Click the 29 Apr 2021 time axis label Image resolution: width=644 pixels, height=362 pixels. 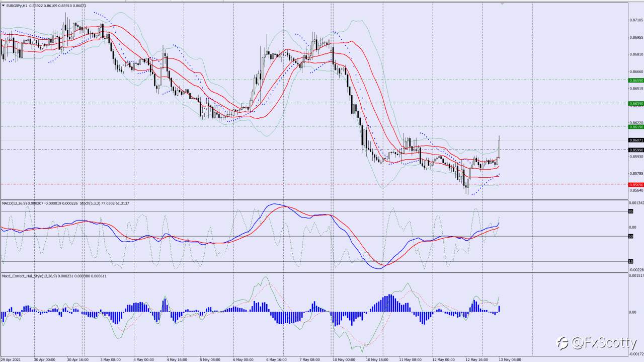(11, 359)
